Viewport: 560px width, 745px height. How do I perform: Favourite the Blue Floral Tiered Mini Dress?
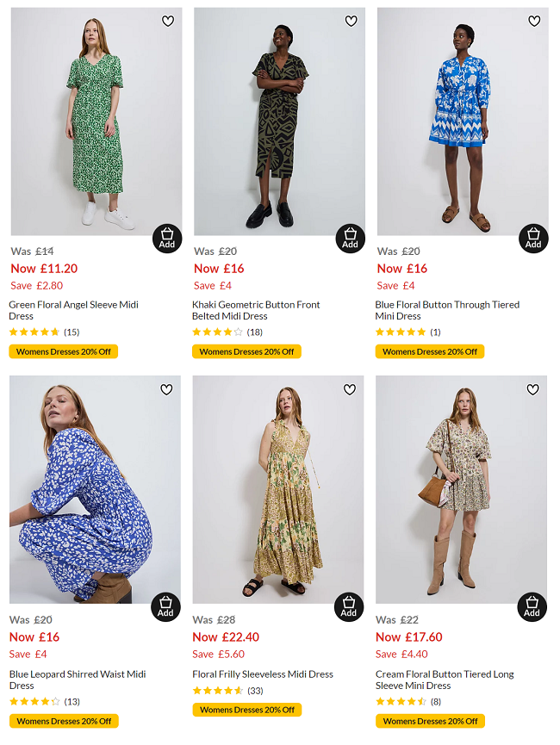[534, 21]
